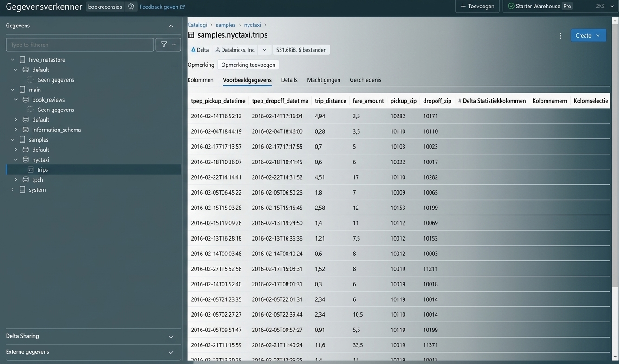Viewport: 619px width, 364px height.
Task: Select Geen gegevens under book_reviews
Action: (x=56, y=110)
